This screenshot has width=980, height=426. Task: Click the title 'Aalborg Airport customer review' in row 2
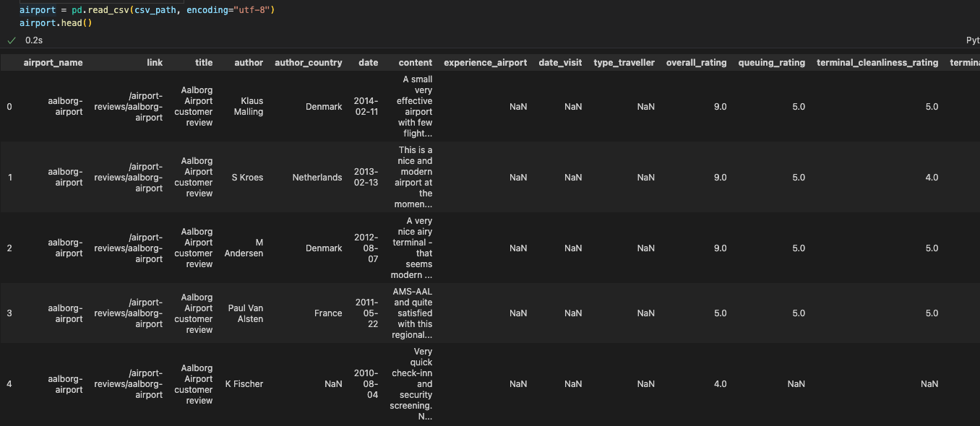(194, 248)
